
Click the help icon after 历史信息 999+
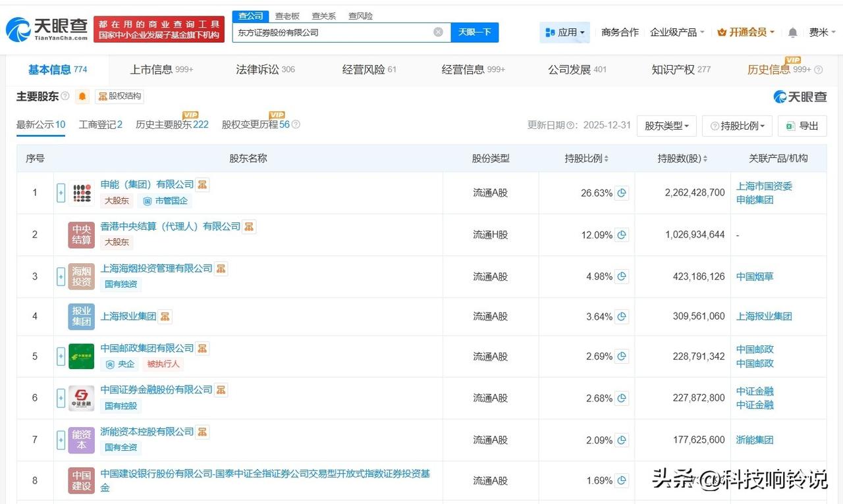[x=819, y=70]
